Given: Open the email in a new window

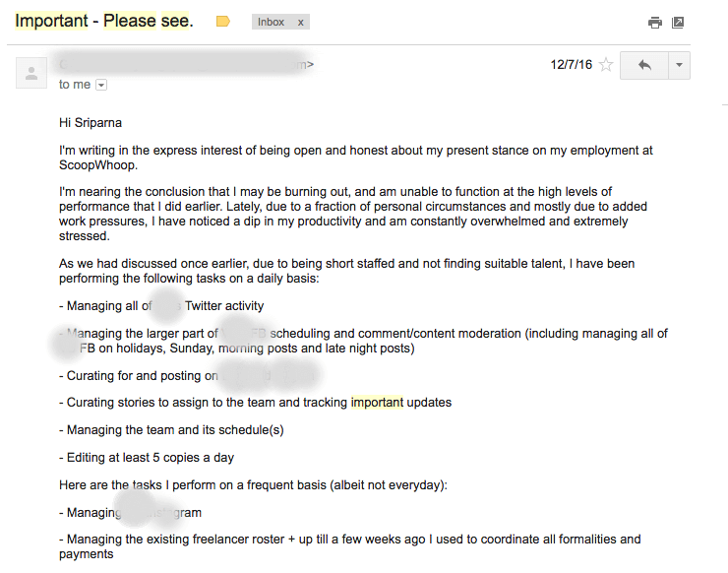Looking at the screenshot, I should (678, 23).
